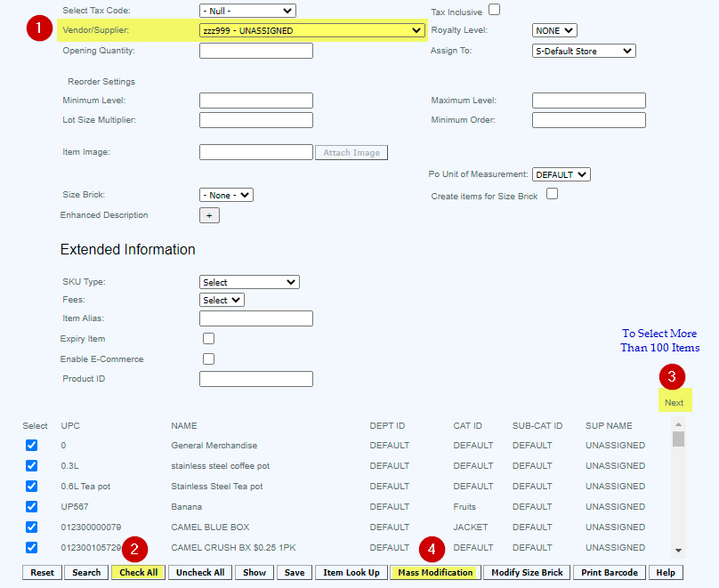
Task: Tick the Expiry Item checkbox
Action: (x=209, y=339)
